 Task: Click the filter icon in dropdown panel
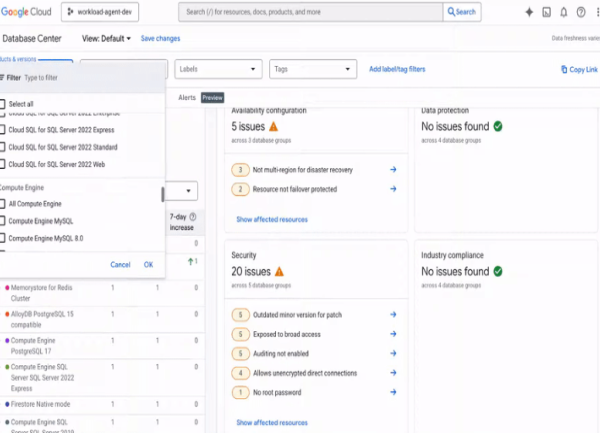point(2,78)
